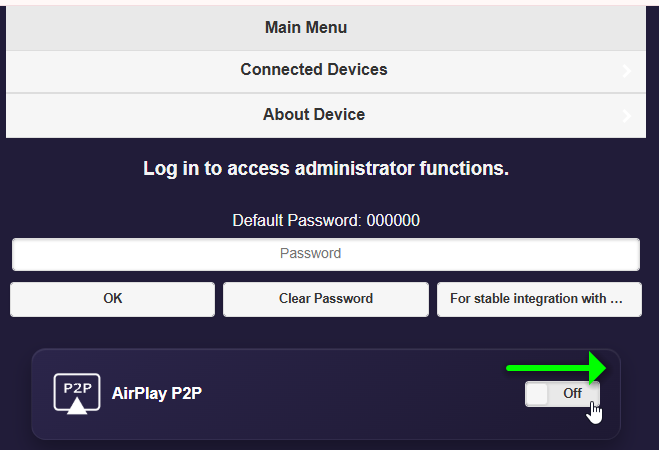Viewport: 659px width, 450px height.
Task: Click the "AirPlay P2P" label text
Action: [x=157, y=394]
